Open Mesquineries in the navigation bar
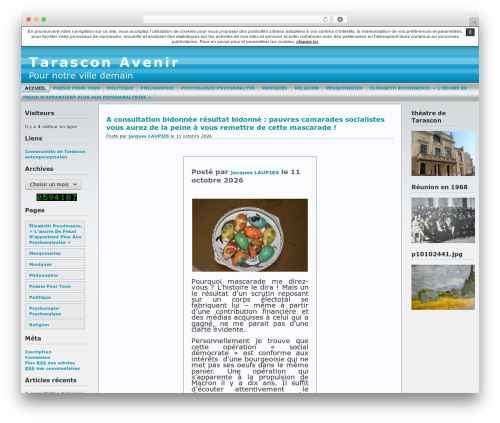Viewport: 500px width, 423px height. click(344, 88)
